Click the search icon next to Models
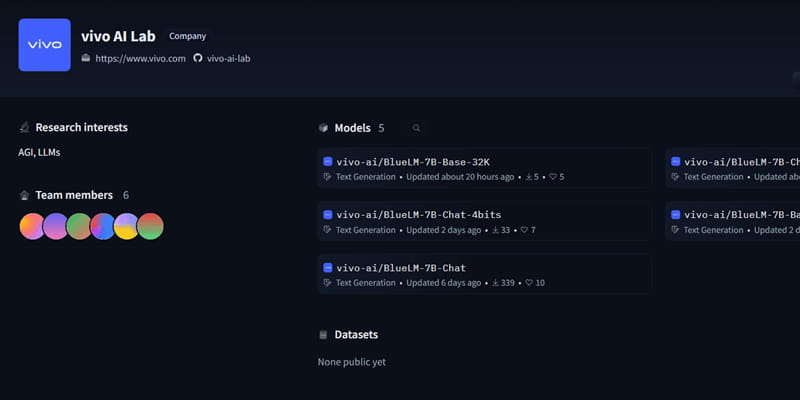 click(x=416, y=128)
